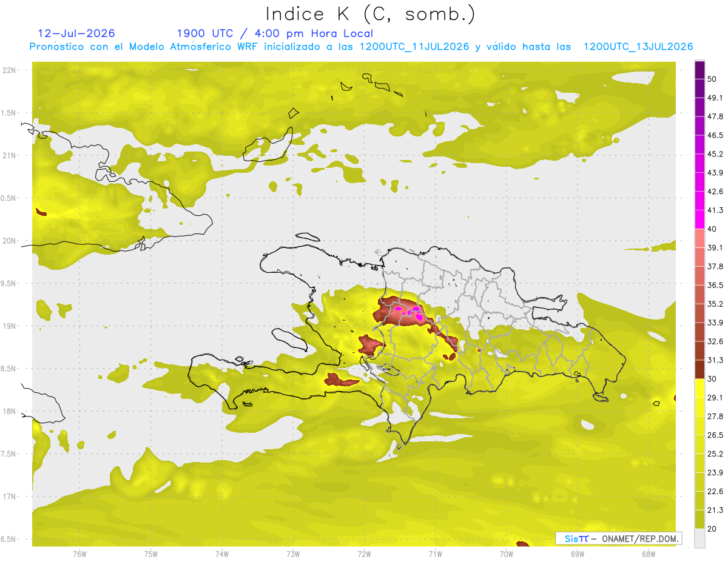This screenshot has height=562, width=728.
Task: Click the largest brown high-K area with magenta cores
Action: coord(402,311)
